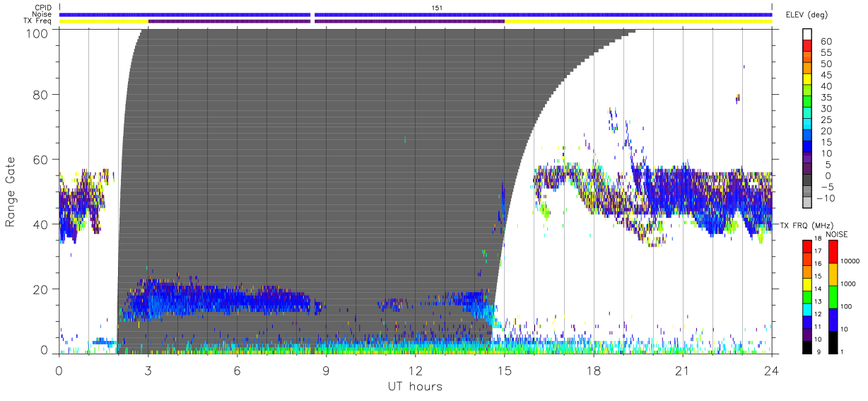868x401 pixels.
Task: Pick the blue segment of NOISE bar
Action: coord(833,320)
